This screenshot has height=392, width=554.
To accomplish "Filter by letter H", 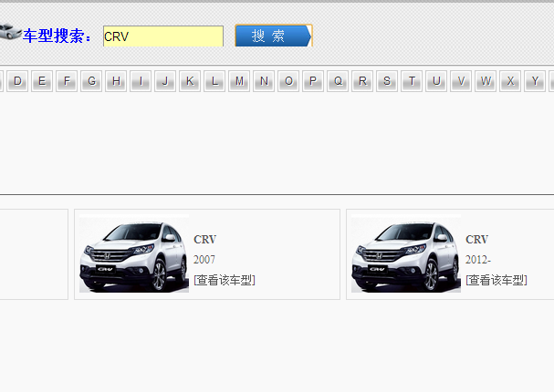I will (x=116, y=81).
